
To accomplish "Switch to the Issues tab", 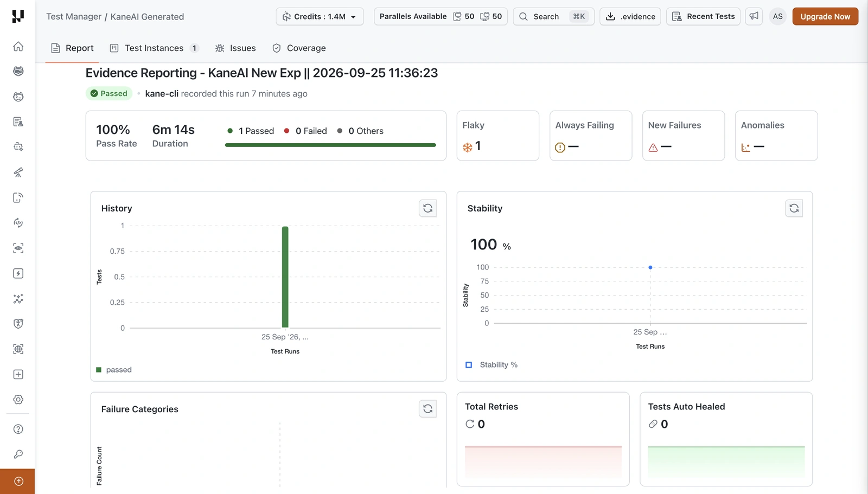I will [x=235, y=48].
